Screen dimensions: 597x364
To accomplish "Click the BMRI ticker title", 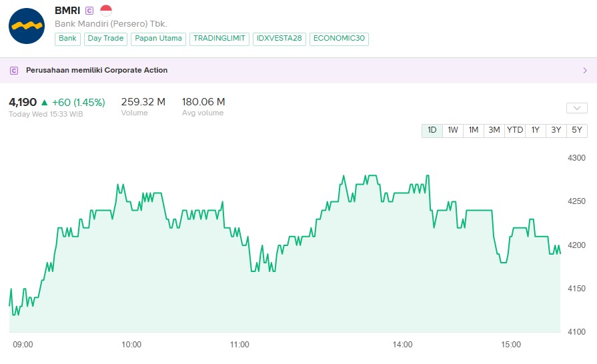I will click(67, 11).
